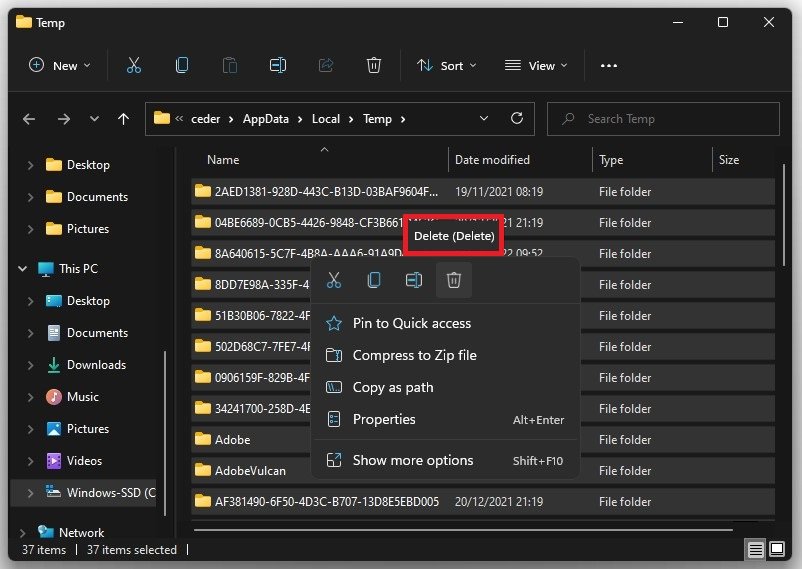Sort by the Date modified column header

(492, 160)
